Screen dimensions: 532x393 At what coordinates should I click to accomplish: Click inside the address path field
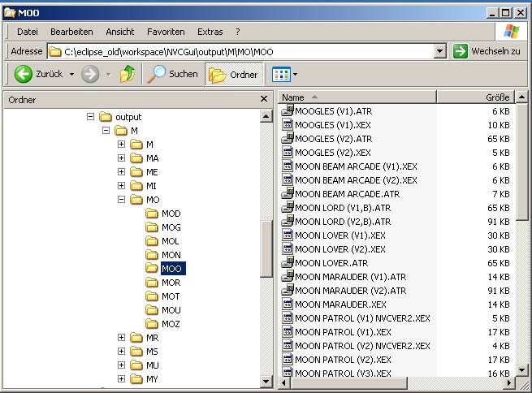(241, 51)
